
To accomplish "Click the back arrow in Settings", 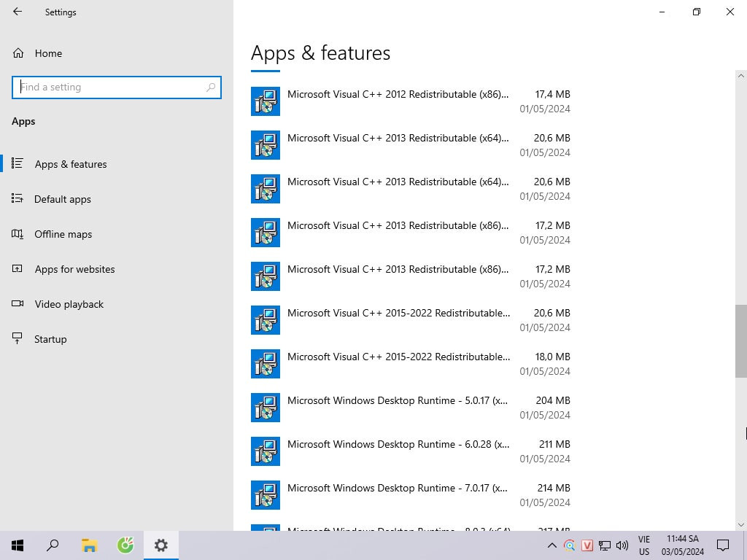I will 18,12.
